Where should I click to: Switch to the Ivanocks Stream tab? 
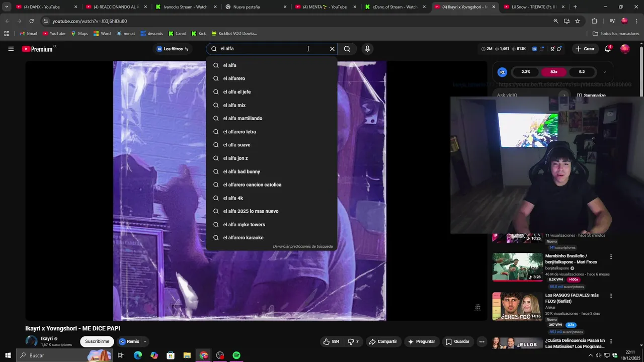[185, 7]
